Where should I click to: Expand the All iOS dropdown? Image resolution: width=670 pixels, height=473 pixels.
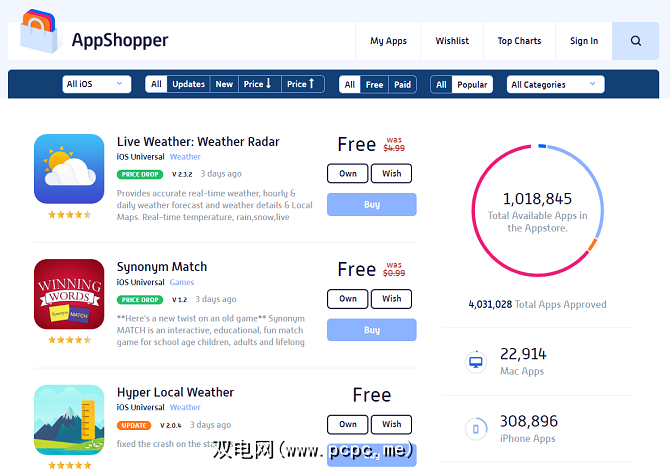(x=97, y=84)
